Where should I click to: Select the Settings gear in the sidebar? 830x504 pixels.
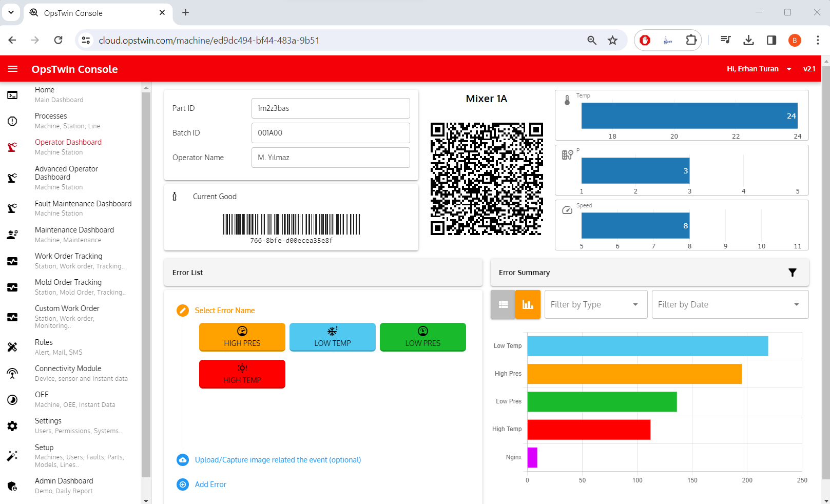[12, 425]
